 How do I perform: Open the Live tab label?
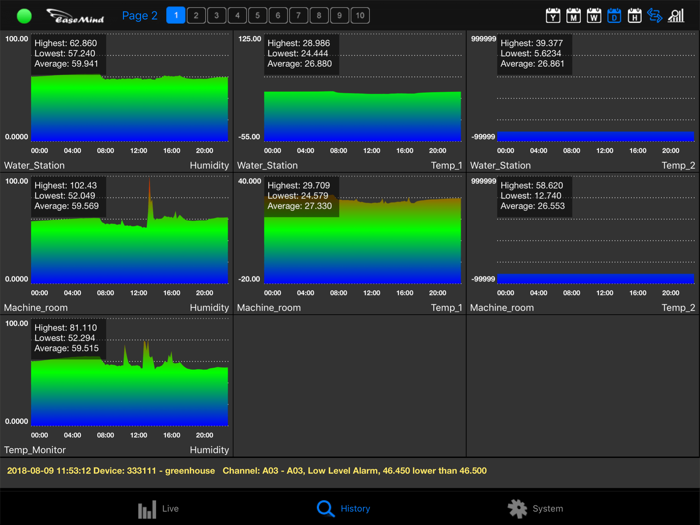pyautogui.click(x=170, y=508)
